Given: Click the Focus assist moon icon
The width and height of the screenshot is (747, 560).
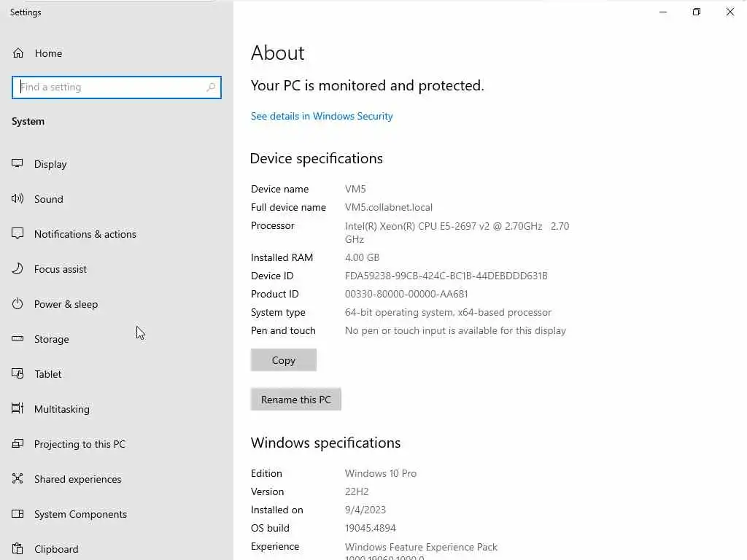Looking at the screenshot, I should 18,268.
